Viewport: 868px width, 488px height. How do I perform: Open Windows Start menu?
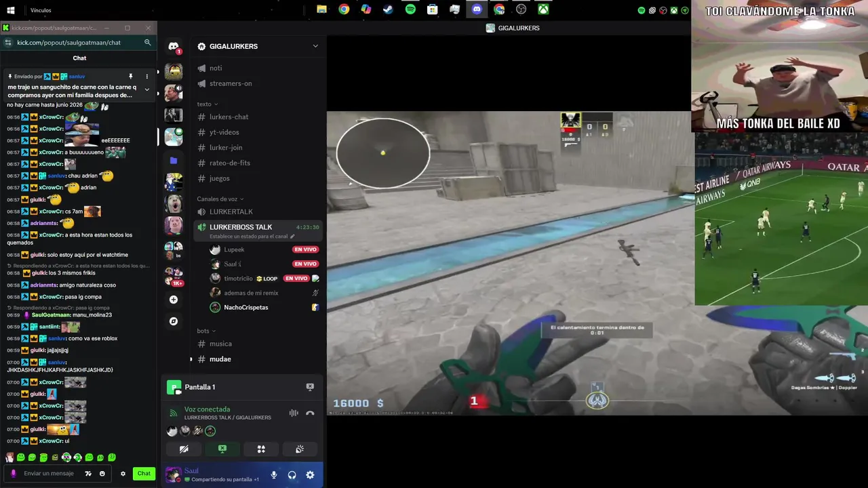click(11, 10)
